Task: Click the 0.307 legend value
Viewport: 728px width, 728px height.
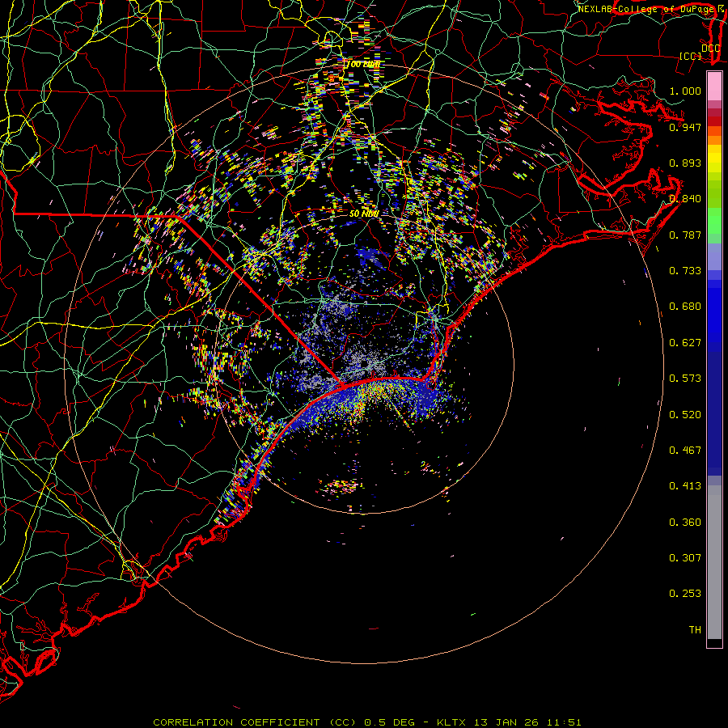Action: (x=685, y=558)
